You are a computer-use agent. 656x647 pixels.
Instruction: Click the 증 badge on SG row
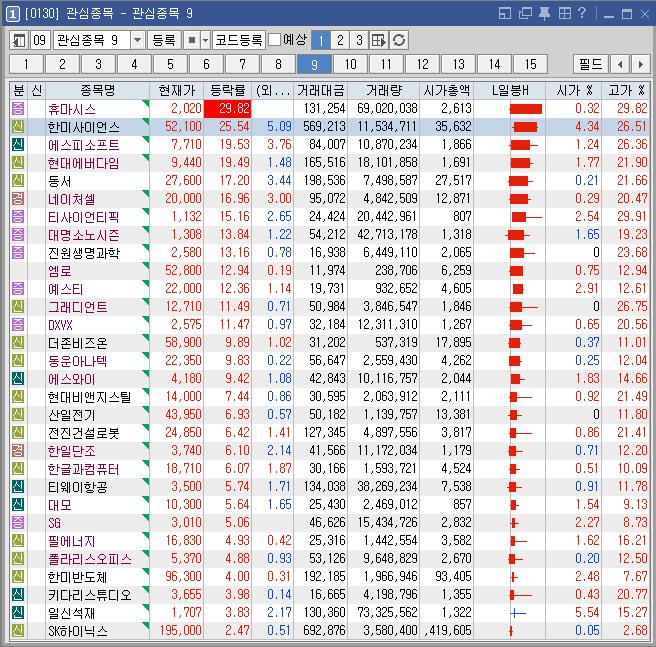coord(18,523)
